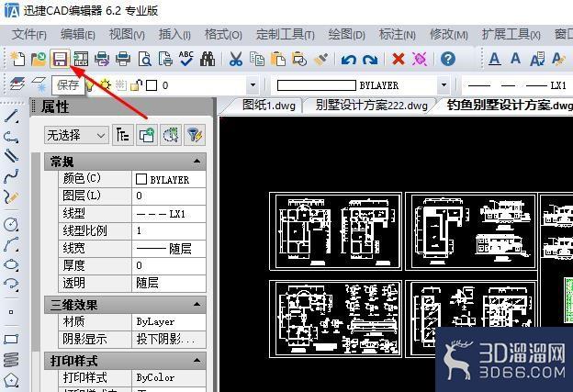
Task: Toggle property list tree view icon in 属性 panel
Action: [x=123, y=135]
